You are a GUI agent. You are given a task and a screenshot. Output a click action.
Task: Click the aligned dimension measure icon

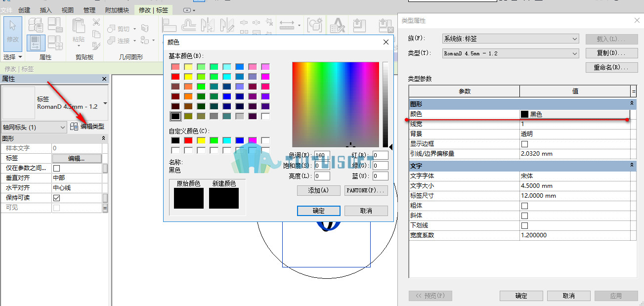tap(286, 25)
